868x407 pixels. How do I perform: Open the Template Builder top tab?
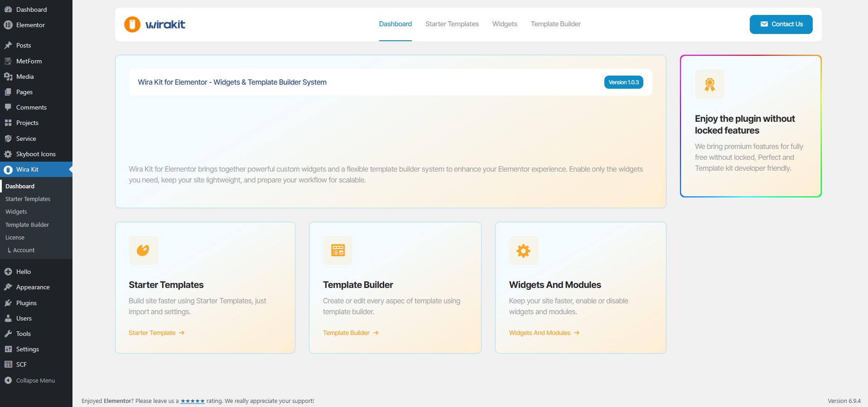coord(555,24)
